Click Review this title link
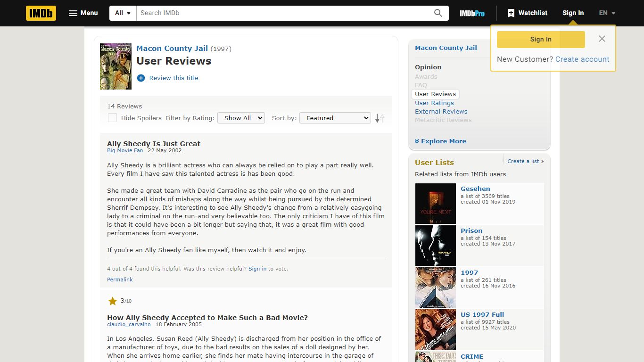644x362 pixels. pos(173,78)
